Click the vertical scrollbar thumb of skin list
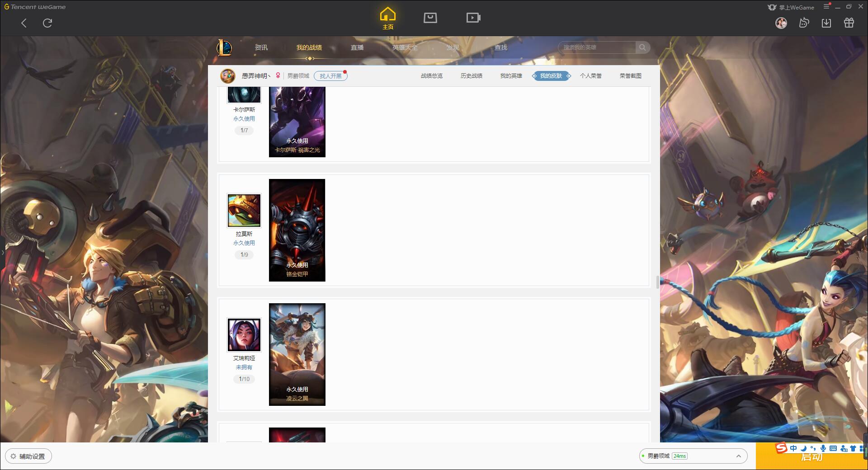868x470 pixels. 657,282
